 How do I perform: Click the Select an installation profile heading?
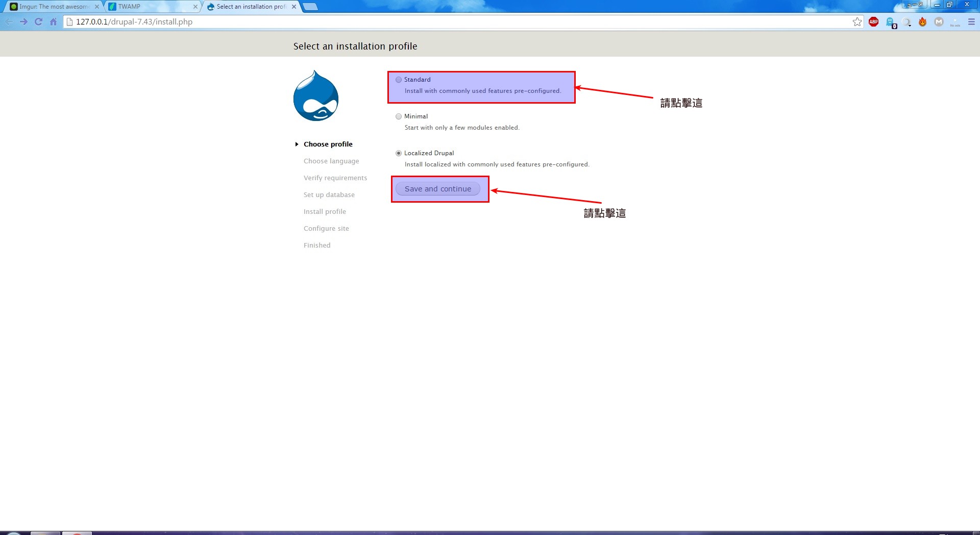(355, 46)
